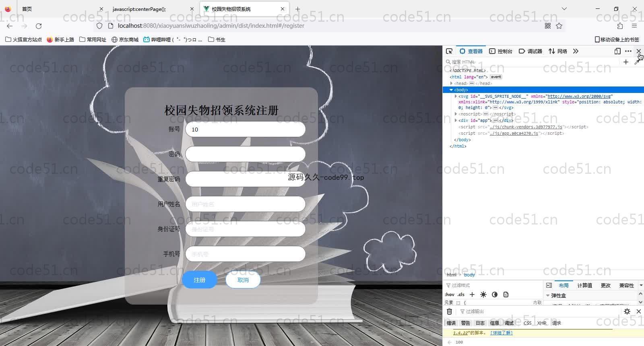Clear console output with trash icon

coord(450,311)
